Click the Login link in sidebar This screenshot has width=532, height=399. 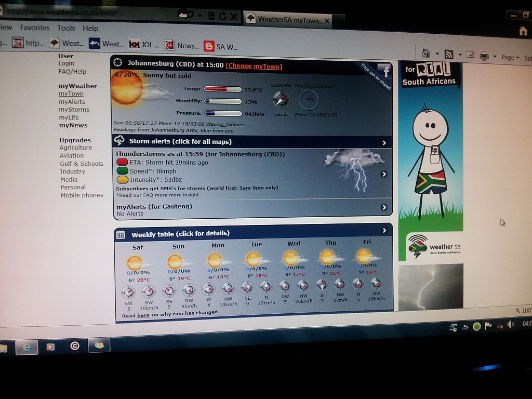point(66,63)
